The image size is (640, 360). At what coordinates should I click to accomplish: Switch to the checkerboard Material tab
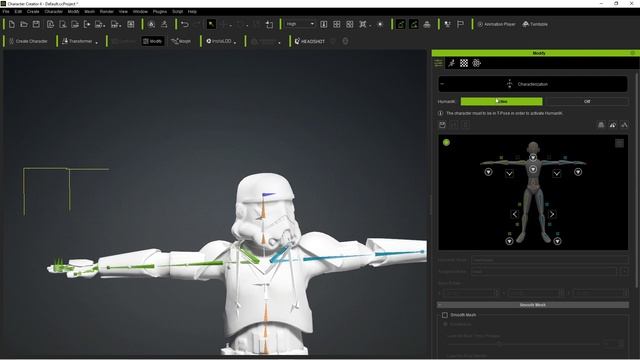point(464,63)
